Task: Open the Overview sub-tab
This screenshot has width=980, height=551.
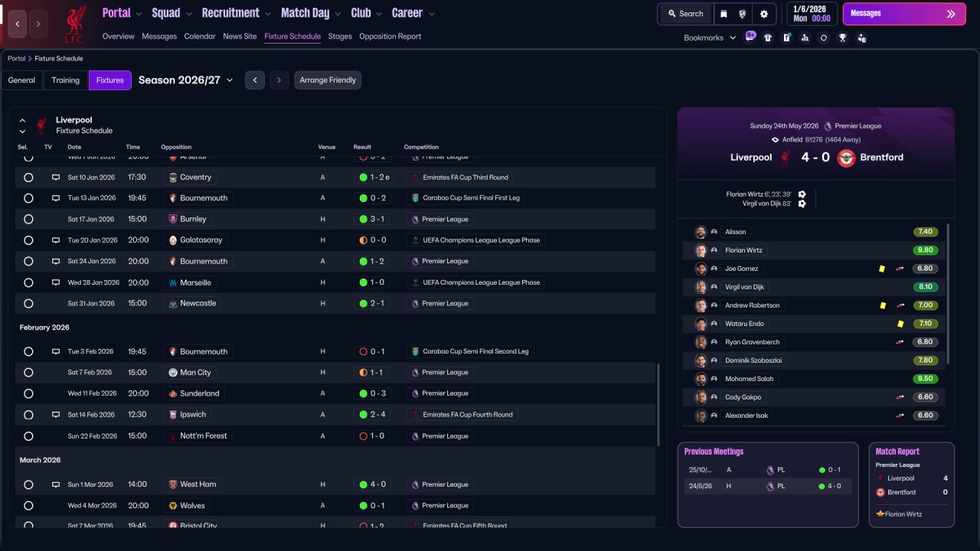Action: 119,36
